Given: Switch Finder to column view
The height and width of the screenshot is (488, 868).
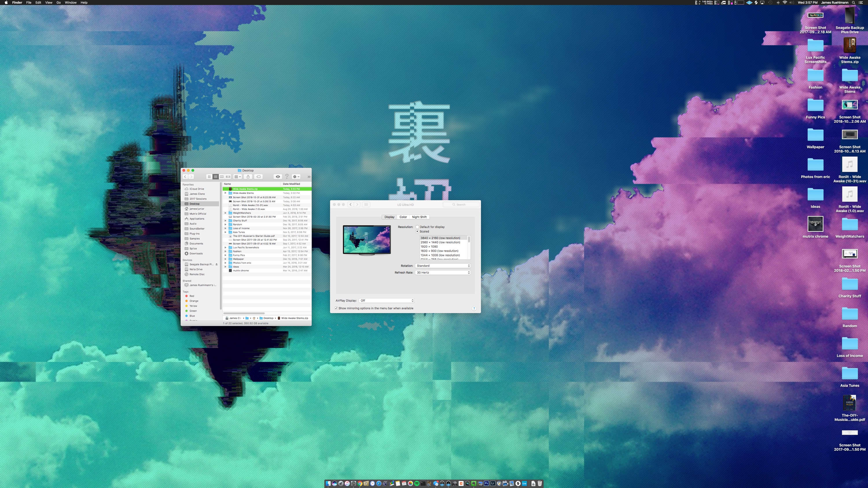Looking at the screenshot, I should pyautogui.click(x=222, y=177).
